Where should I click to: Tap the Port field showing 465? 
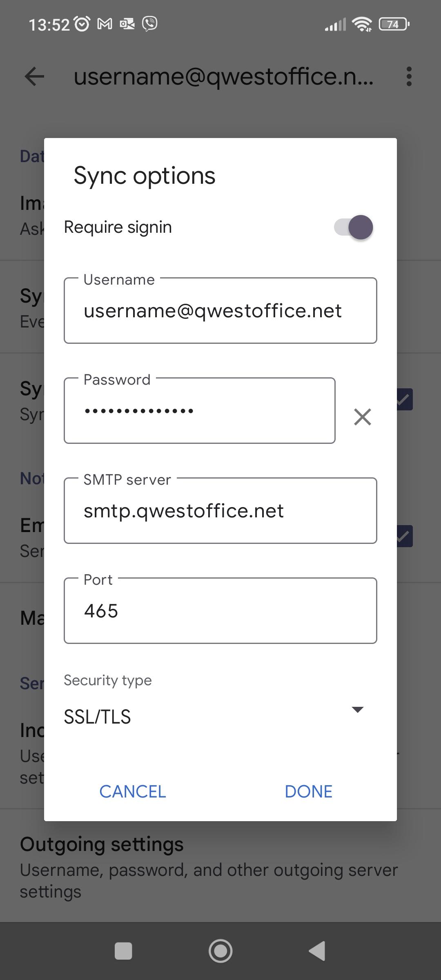coord(220,611)
